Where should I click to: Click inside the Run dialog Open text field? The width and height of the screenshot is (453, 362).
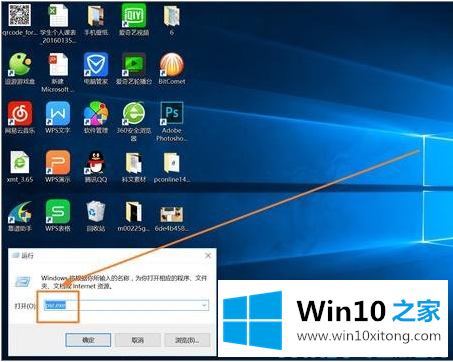click(x=126, y=305)
